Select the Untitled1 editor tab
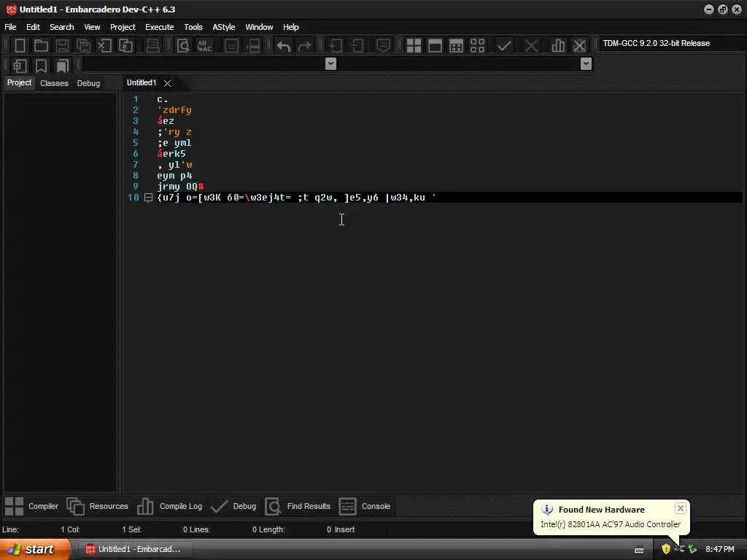Screen dimensions: 747x560 [x=142, y=83]
